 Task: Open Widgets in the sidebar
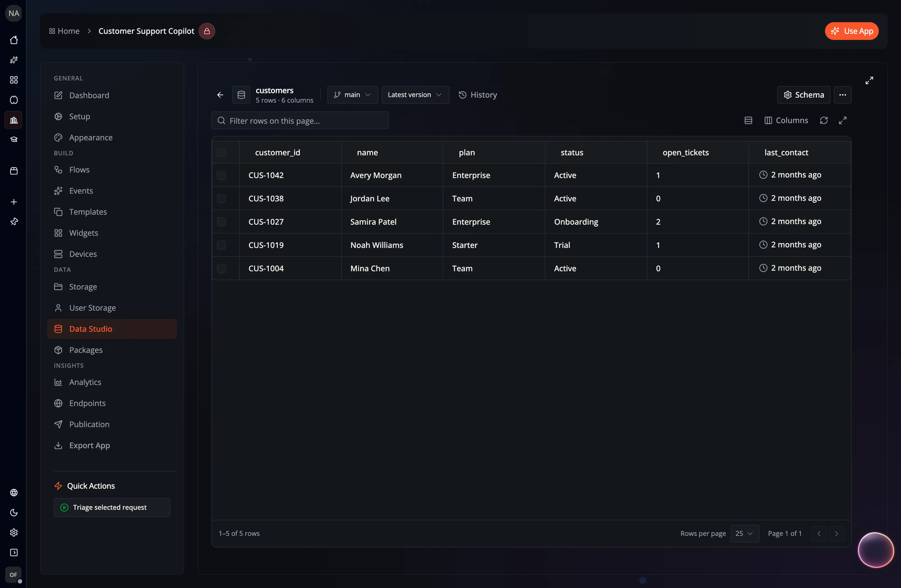tap(112, 233)
